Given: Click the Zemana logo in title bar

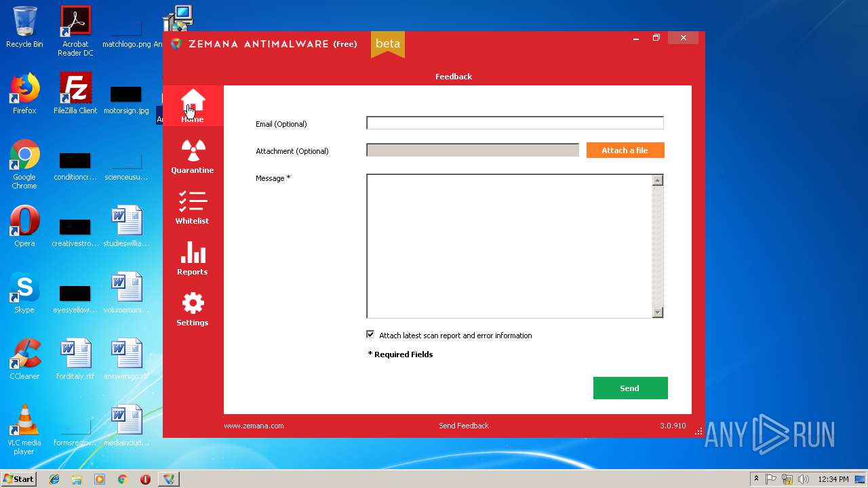Looking at the screenshot, I should point(176,43).
